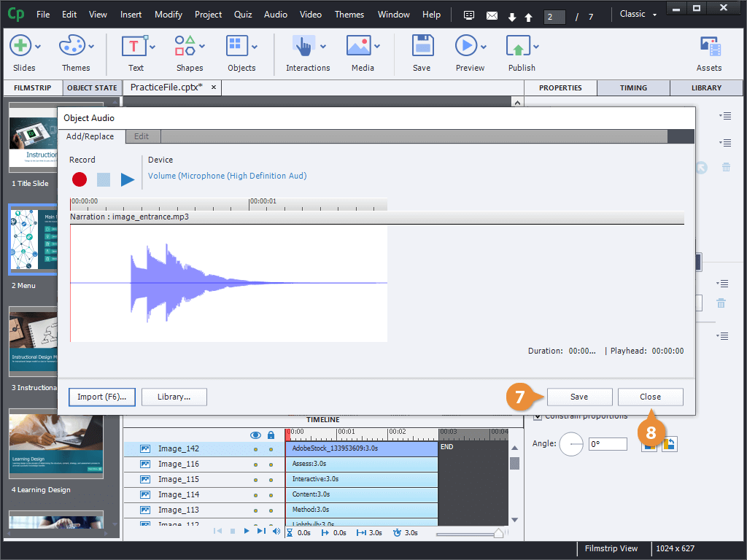Click the Import (F6)... button
Screen dimensions: 747x560
pyautogui.click(x=101, y=397)
